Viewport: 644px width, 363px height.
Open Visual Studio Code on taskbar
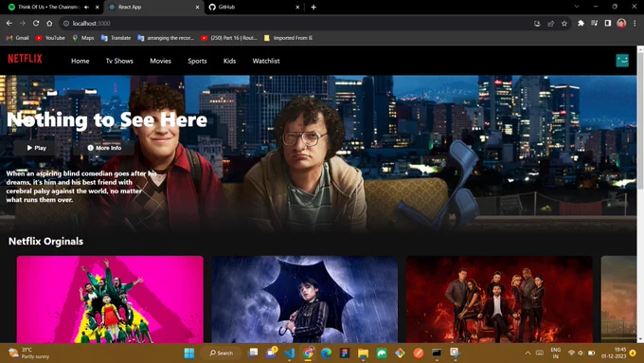coord(290,354)
